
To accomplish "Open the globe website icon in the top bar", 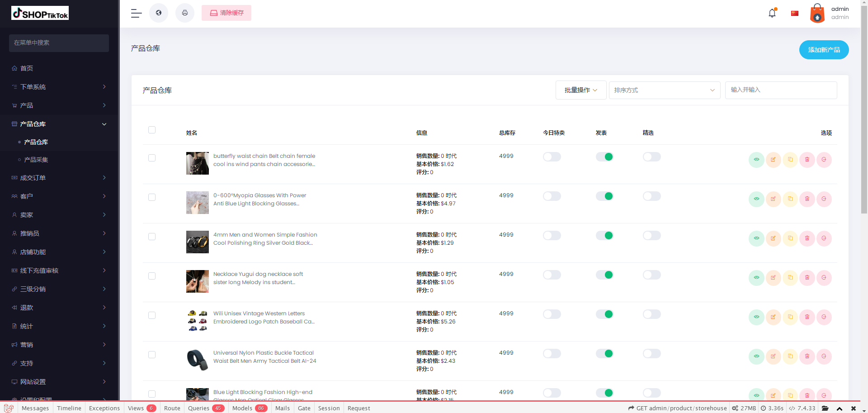I will [x=159, y=13].
